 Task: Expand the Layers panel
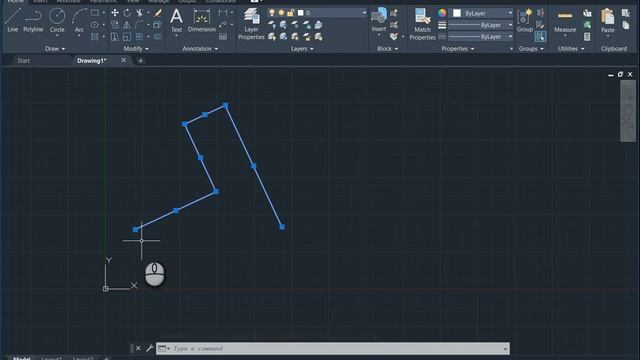302,49
